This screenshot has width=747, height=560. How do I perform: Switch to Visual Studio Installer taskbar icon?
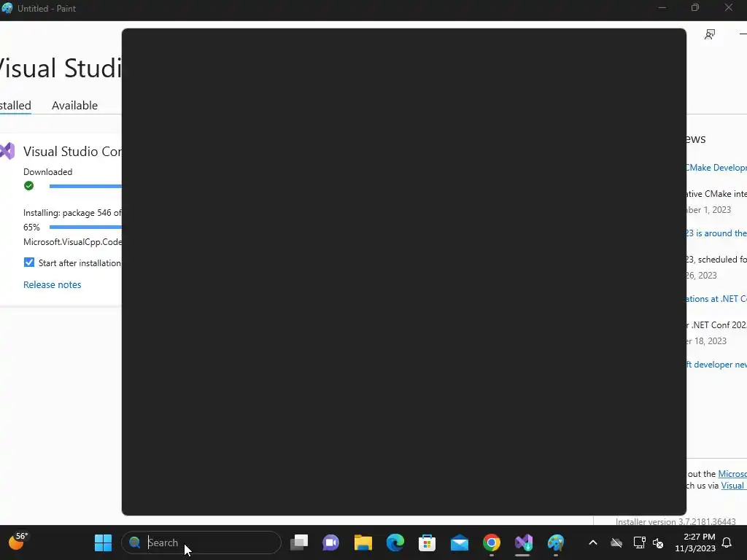click(x=523, y=542)
